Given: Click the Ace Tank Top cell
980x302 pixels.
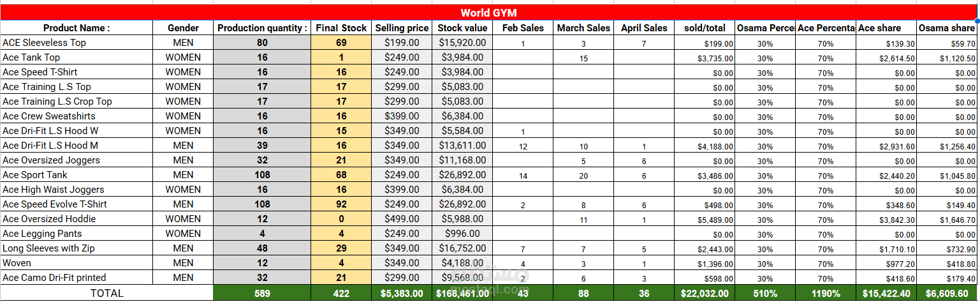Looking at the screenshot, I should [x=77, y=57].
